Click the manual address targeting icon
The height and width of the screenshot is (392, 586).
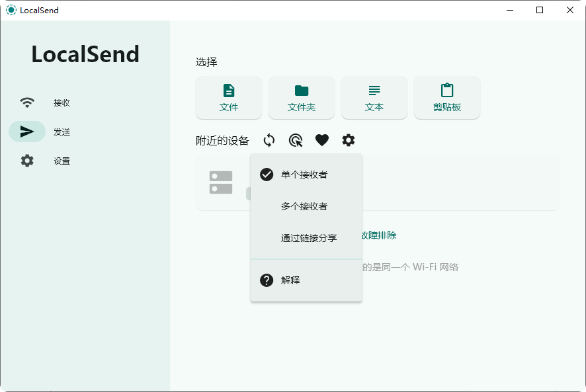click(x=296, y=141)
